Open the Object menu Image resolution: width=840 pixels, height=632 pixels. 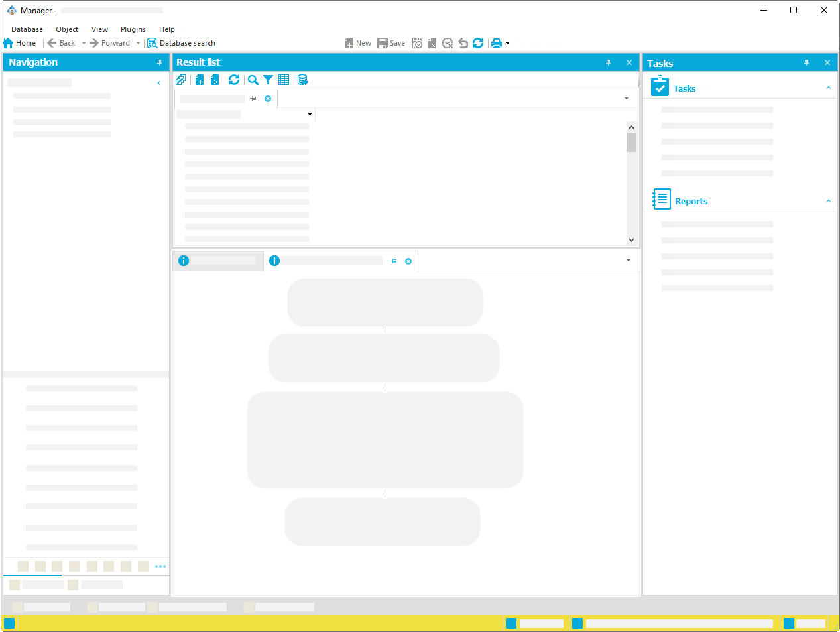(67, 29)
